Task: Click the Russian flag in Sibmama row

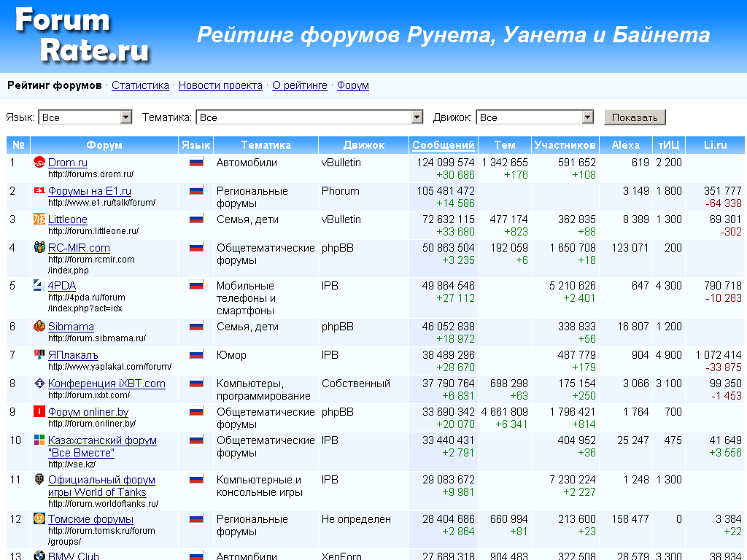Action: 196,326
